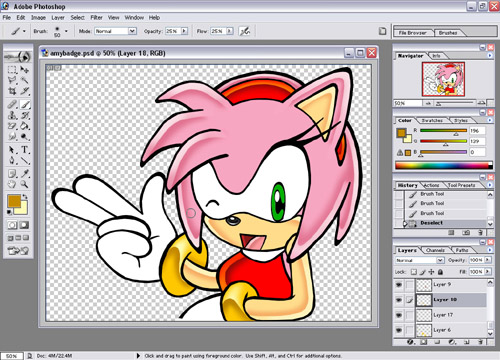Click the foreground color swatch in toolbox

click(x=14, y=201)
